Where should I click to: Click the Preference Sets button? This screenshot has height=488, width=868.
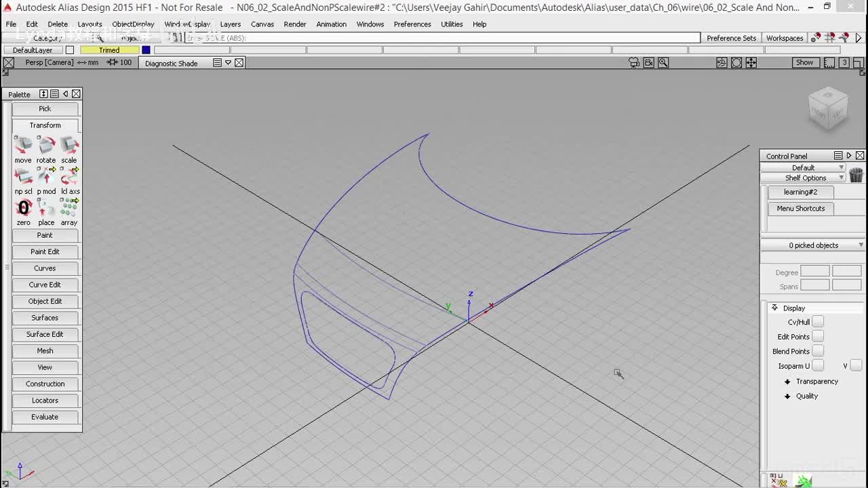pyautogui.click(x=731, y=38)
